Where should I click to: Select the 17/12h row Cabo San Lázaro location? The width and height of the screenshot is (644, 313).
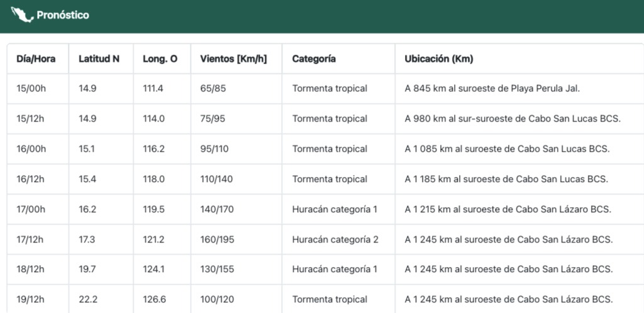tap(509, 239)
